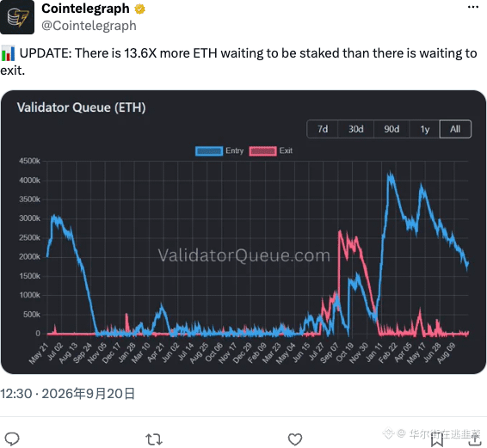487x448 pixels.
Task: Tap the retweet arrows icon
Action: [154, 439]
